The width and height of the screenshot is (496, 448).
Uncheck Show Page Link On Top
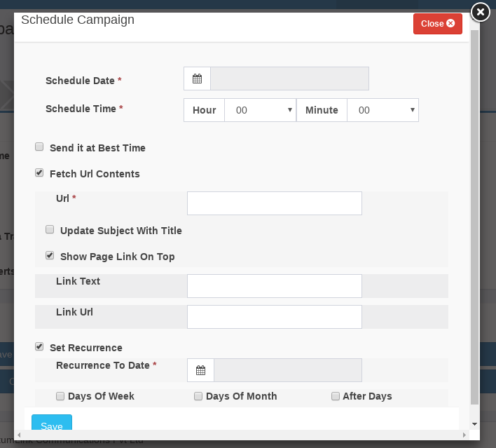[50, 255]
